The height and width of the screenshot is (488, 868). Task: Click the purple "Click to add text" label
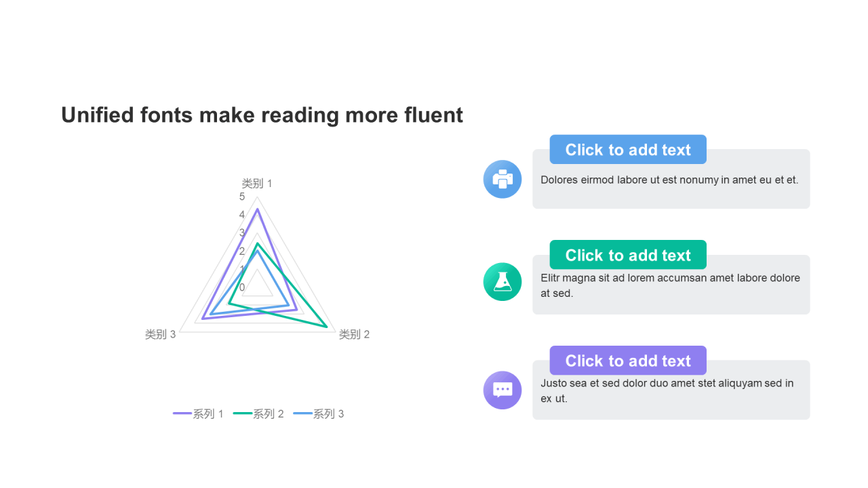point(628,361)
